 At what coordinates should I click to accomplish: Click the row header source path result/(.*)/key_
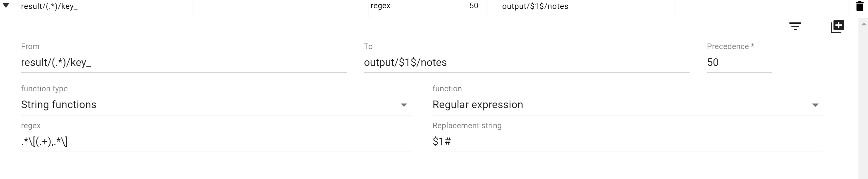[49, 6]
